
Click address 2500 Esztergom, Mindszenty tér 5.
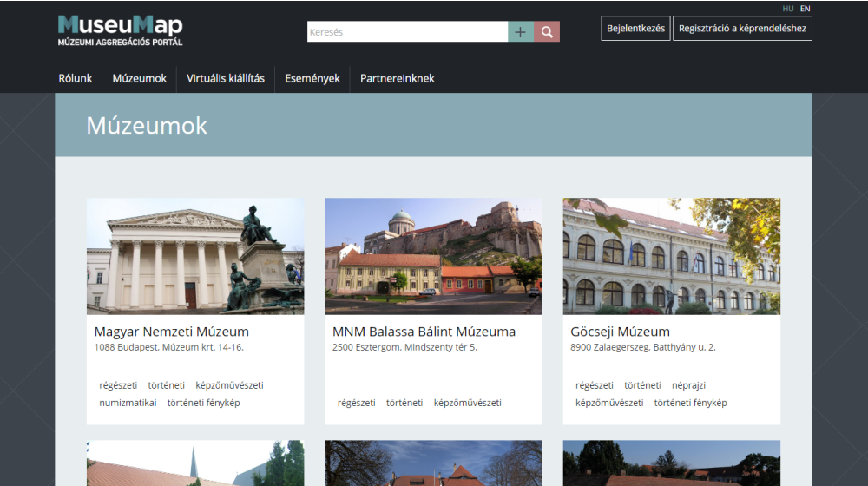pyautogui.click(x=404, y=348)
